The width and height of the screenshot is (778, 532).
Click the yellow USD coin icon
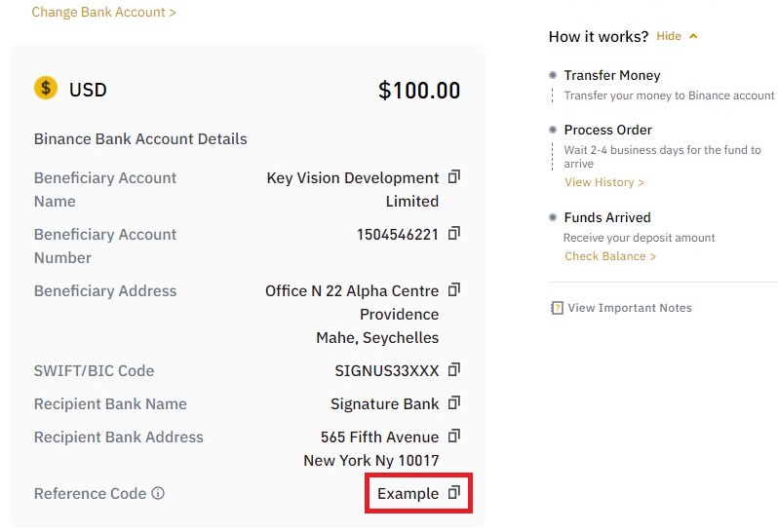click(x=46, y=89)
